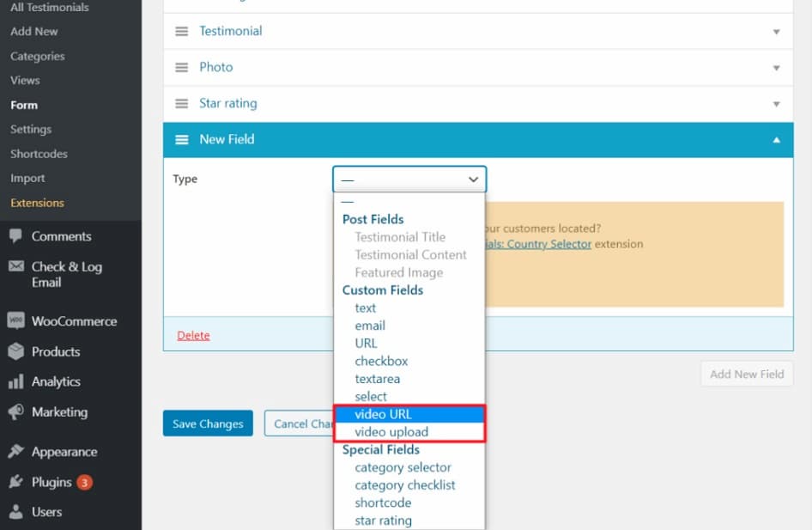Select video URL field type
Image resolution: width=812 pixels, height=530 pixels.
point(409,414)
